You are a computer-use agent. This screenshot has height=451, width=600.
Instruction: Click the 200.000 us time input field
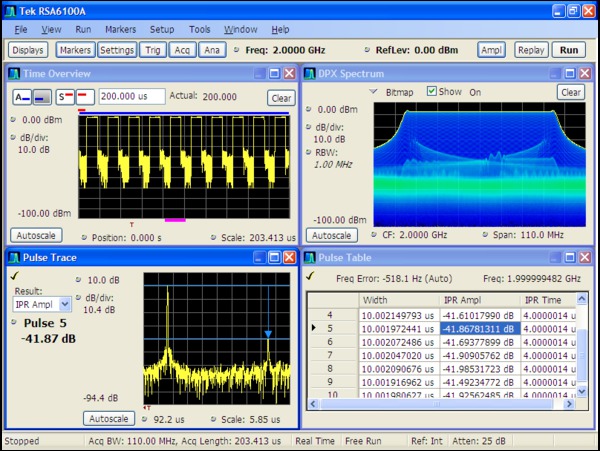[132, 97]
